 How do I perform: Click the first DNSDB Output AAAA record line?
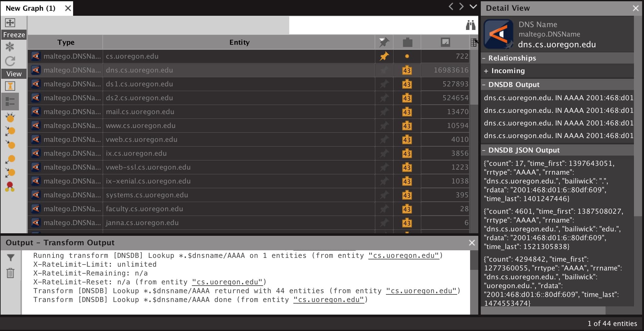point(558,98)
